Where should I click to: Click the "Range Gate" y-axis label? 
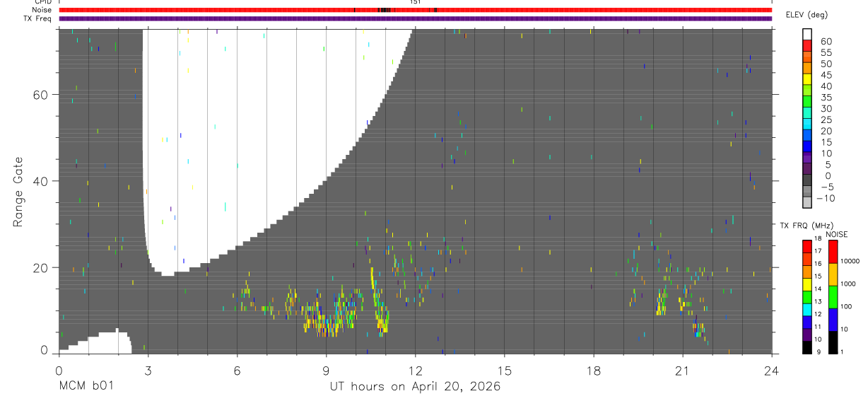(x=18, y=192)
